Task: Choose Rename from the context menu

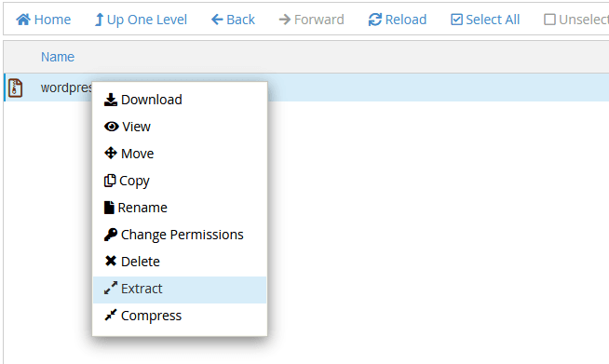Action: tap(180, 208)
